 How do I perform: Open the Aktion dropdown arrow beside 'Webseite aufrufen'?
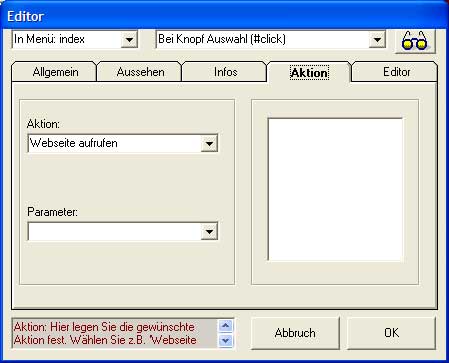coord(209,144)
